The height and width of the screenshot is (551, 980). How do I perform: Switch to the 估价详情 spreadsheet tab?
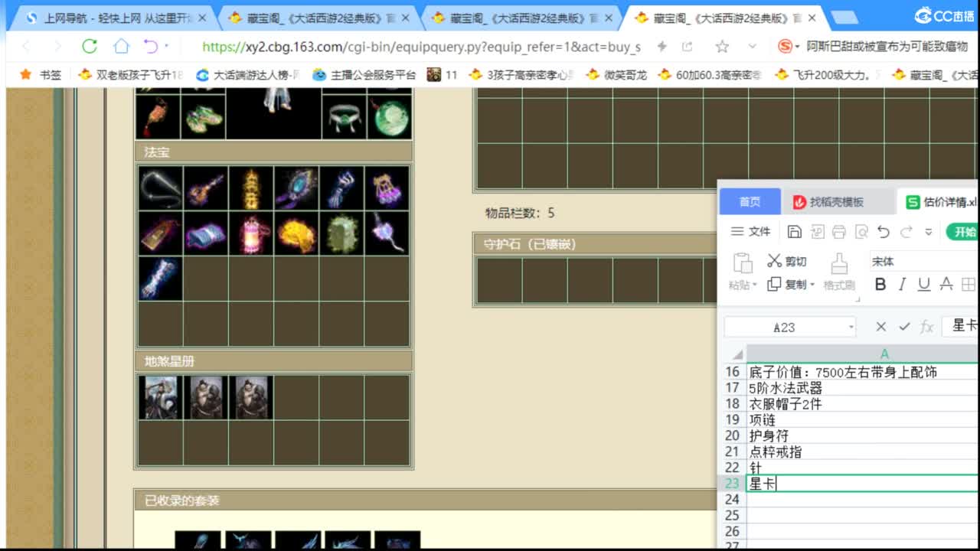pos(941,202)
